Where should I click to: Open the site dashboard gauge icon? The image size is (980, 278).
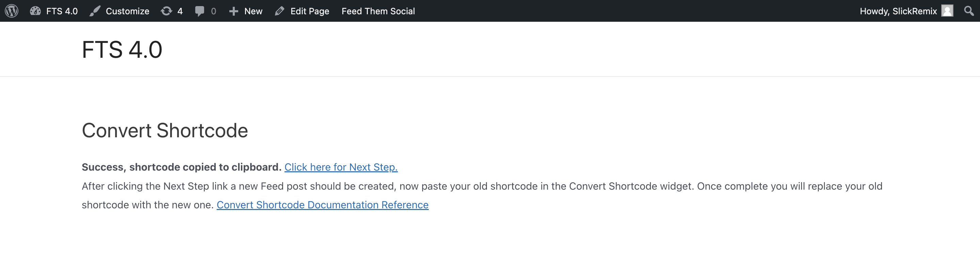coord(35,11)
